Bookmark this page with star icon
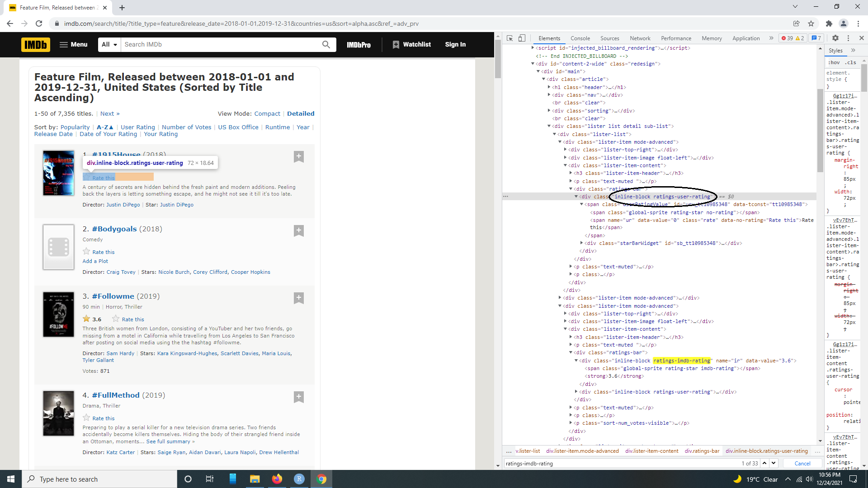 coord(811,23)
